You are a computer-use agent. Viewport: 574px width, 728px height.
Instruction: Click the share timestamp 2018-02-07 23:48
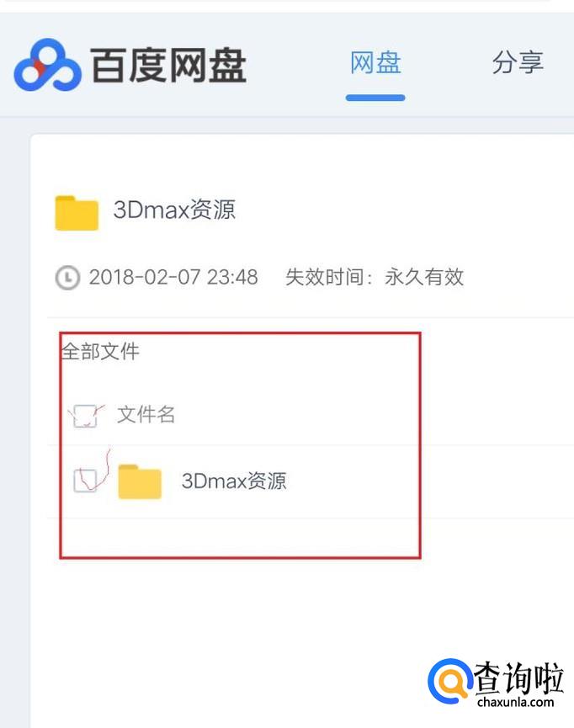pyautogui.click(x=173, y=277)
